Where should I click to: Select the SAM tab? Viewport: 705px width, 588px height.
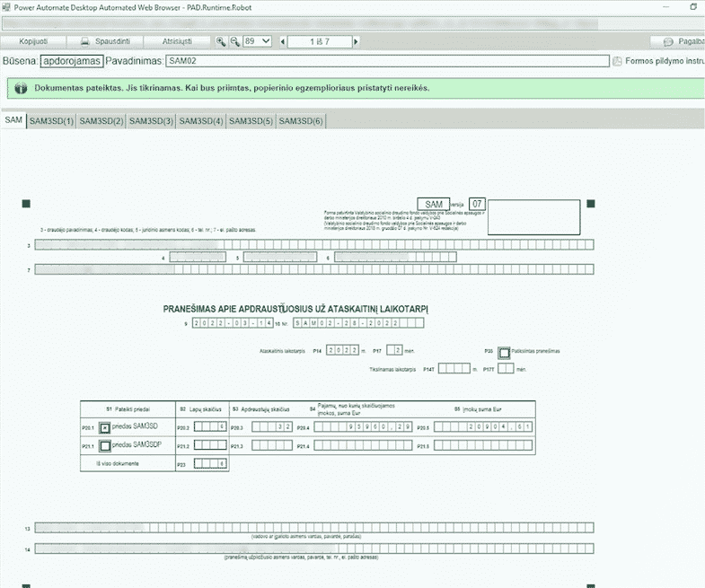(13, 120)
